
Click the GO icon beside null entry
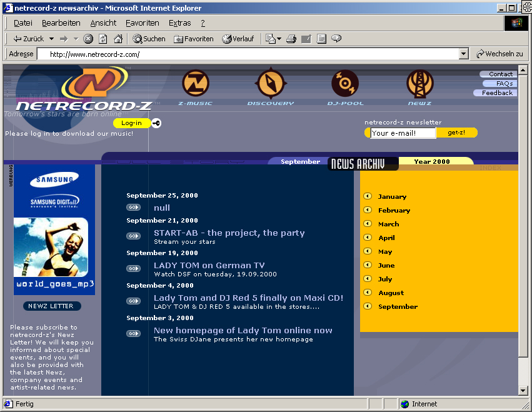click(133, 208)
